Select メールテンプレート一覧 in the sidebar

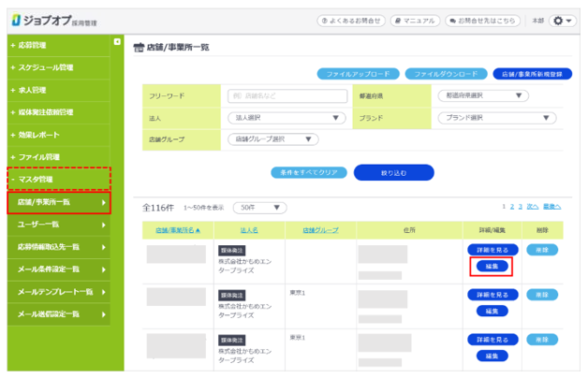coord(58,292)
